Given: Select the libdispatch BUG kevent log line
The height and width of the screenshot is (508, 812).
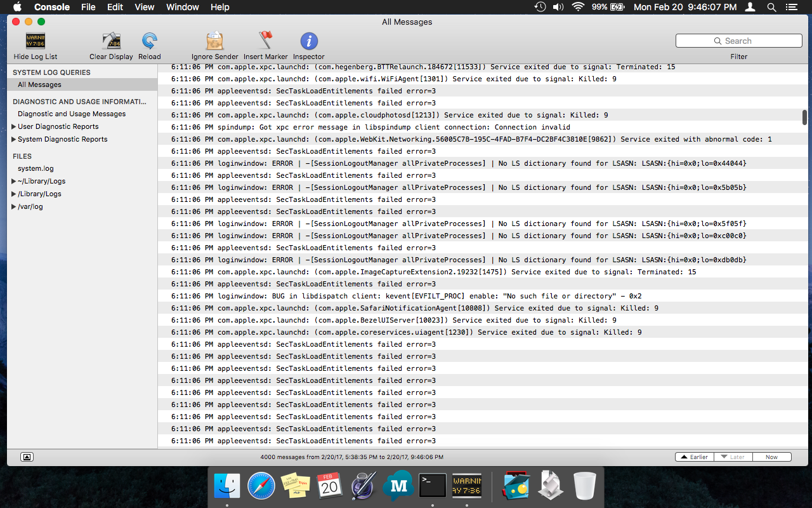Looking at the screenshot, I should (482, 296).
